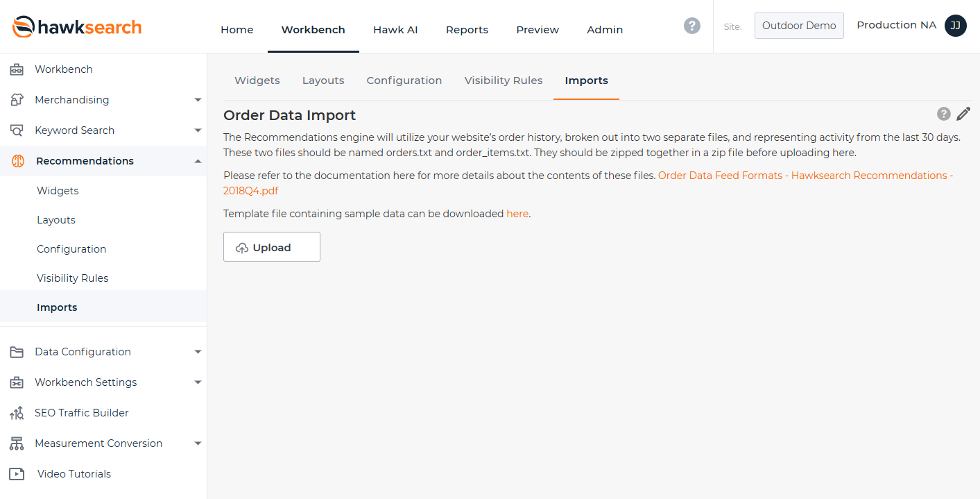Viewport: 980px width, 499px height.
Task: Click the Workbench Settings icon
Action: point(17,382)
